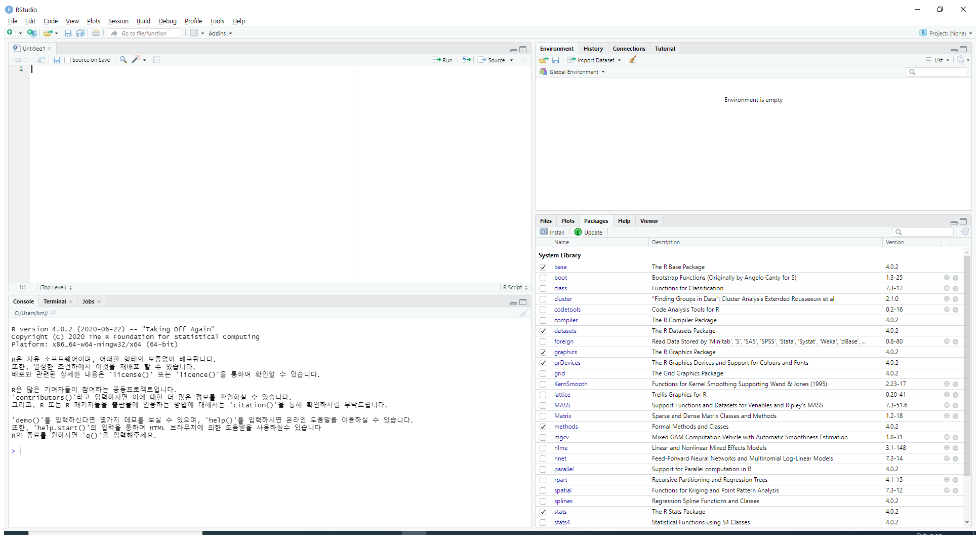The width and height of the screenshot is (980, 535).
Task: Click the Install packages button
Action: coord(552,232)
